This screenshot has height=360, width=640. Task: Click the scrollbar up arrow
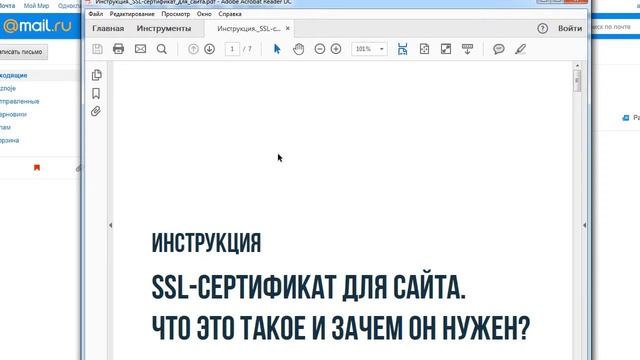(x=577, y=65)
